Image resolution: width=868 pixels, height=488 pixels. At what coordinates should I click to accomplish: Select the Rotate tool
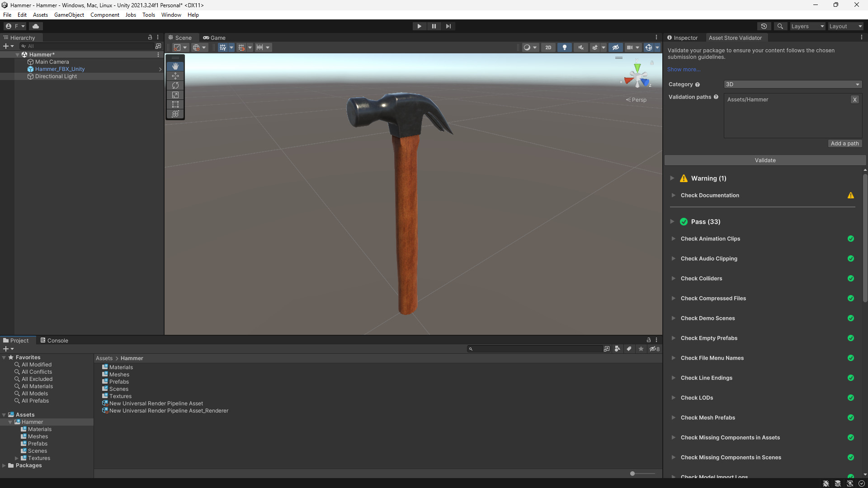[x=175, y=85]
